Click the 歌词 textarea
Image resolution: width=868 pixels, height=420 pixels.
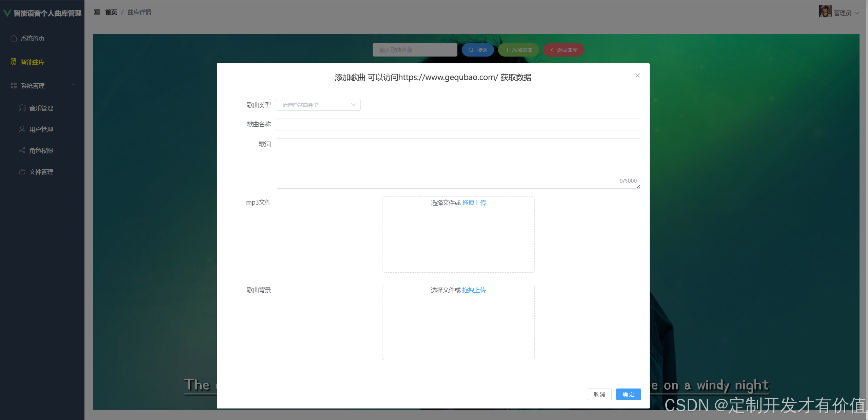tap(458, 163)
